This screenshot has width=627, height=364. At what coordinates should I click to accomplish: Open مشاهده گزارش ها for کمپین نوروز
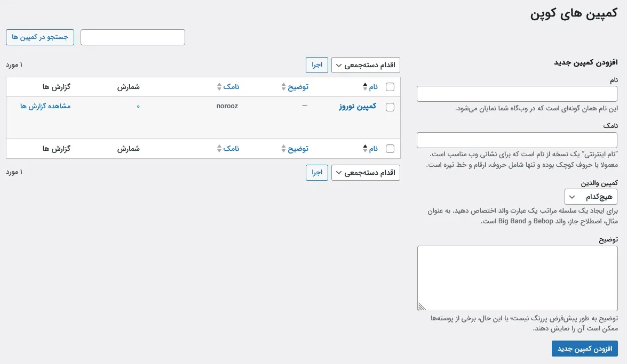45,106
